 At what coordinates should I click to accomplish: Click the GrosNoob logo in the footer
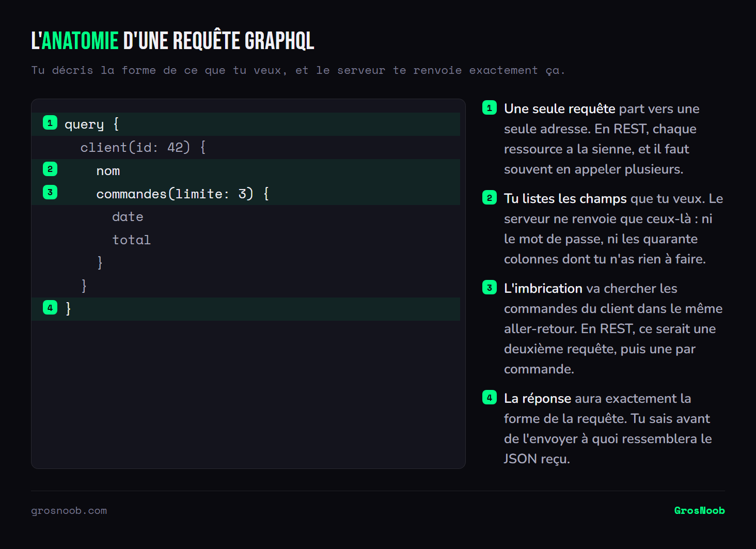pos(699,511)
